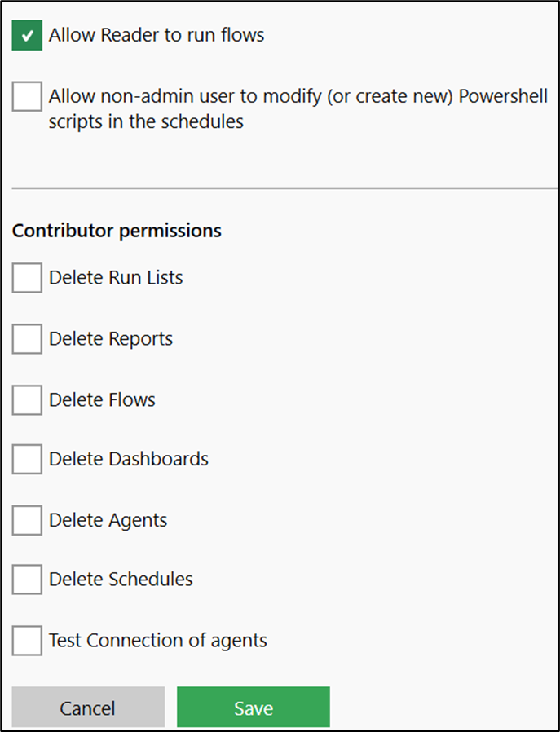The image size is (560, 732).
Task: Enable the Delete Dashboards permission
Action: [26, 459]
